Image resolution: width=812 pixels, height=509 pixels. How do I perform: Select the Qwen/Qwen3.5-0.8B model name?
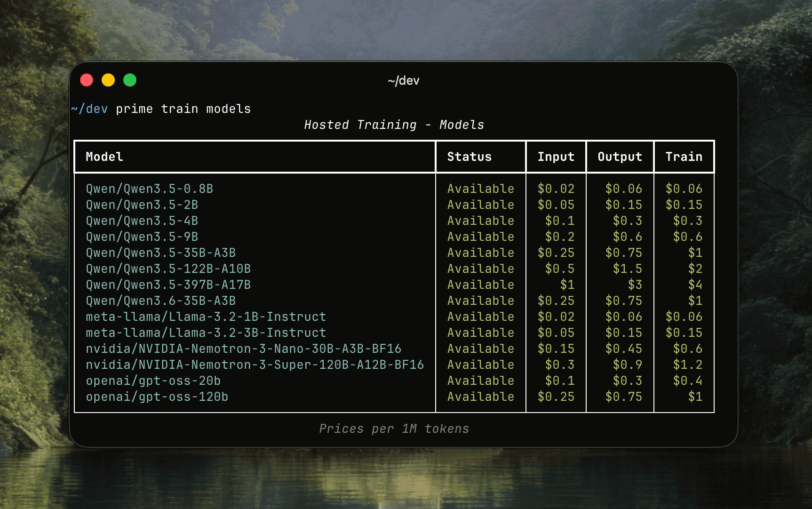click(150, 189)
